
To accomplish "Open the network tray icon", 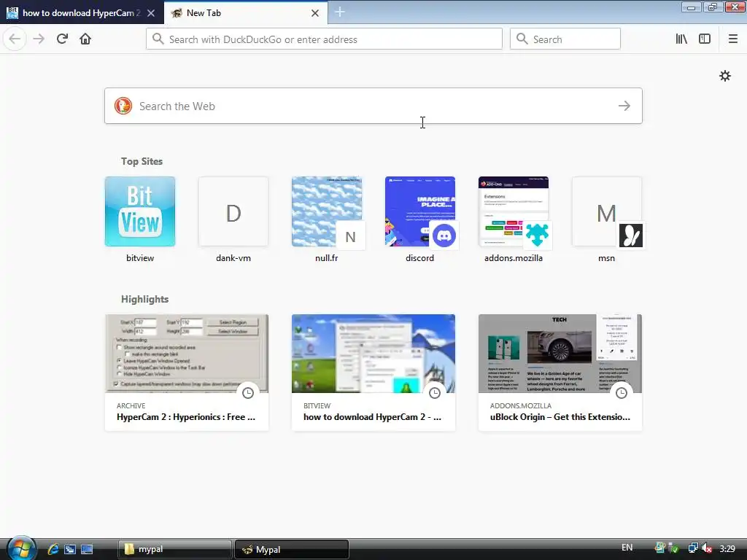I will tap(693, 548).
